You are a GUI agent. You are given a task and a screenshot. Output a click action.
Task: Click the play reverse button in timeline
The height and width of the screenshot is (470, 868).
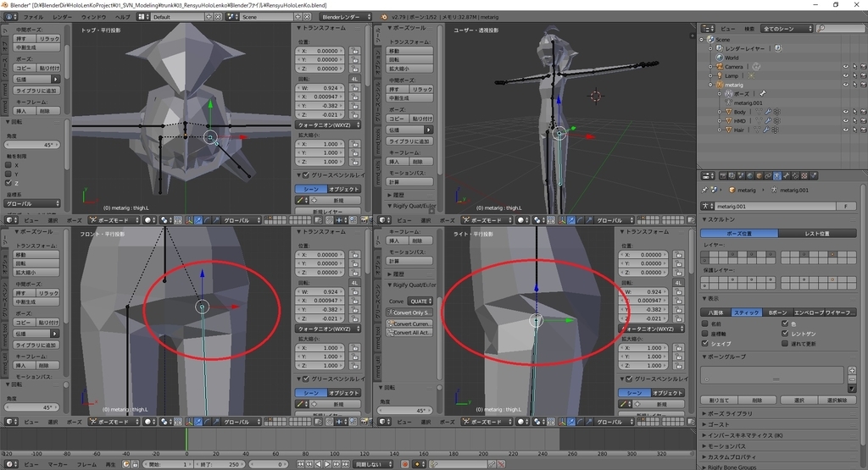319,464
